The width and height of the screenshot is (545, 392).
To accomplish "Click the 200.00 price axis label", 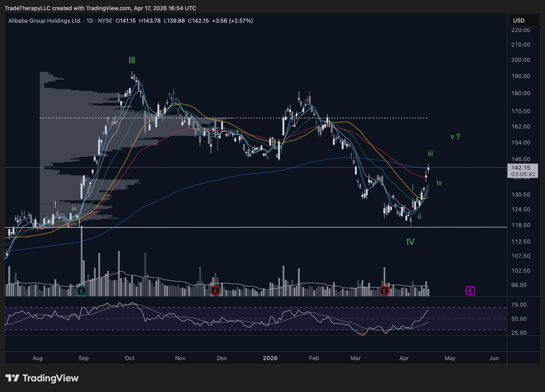I will point(521,60).
